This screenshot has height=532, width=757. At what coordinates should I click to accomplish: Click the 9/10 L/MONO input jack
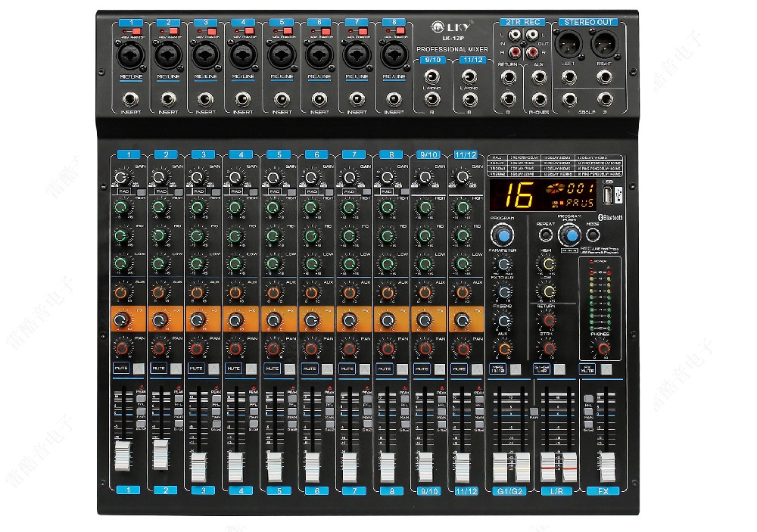(x=431, y=76)
